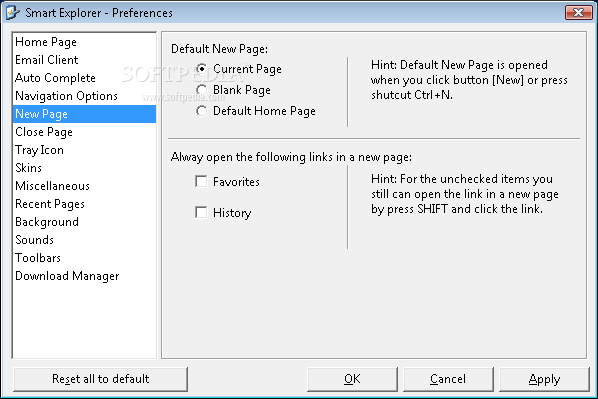The width and height of the screenshot is (598, 399).
Task: Open the Home Page preferences category
Action: click(x=84, y=42)
